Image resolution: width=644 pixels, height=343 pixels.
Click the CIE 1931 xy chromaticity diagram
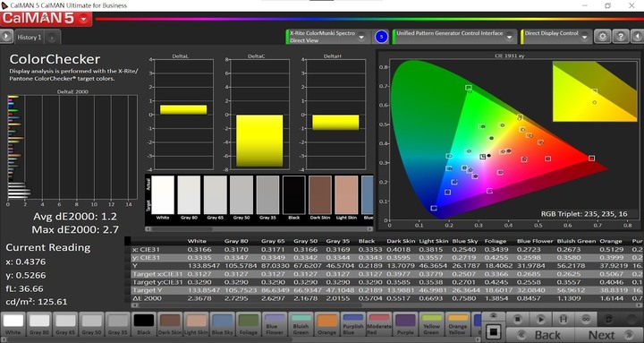509,140
